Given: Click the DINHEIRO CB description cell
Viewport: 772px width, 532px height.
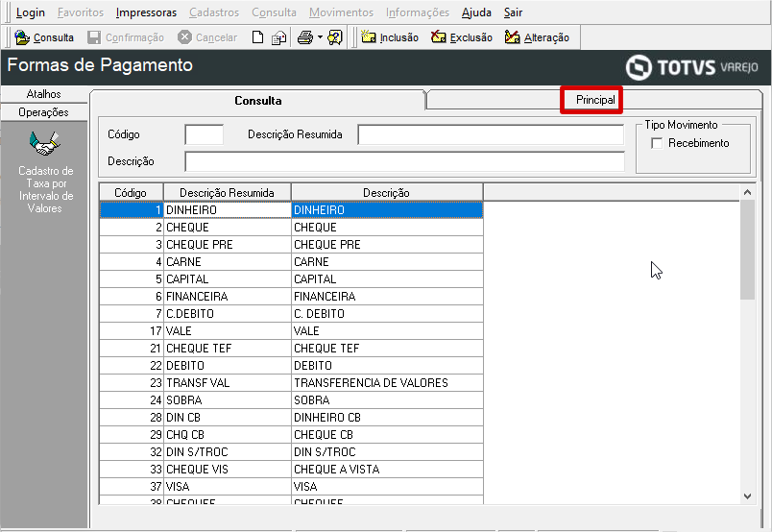Looking at the screenshot, I should [x=387, y=417].
